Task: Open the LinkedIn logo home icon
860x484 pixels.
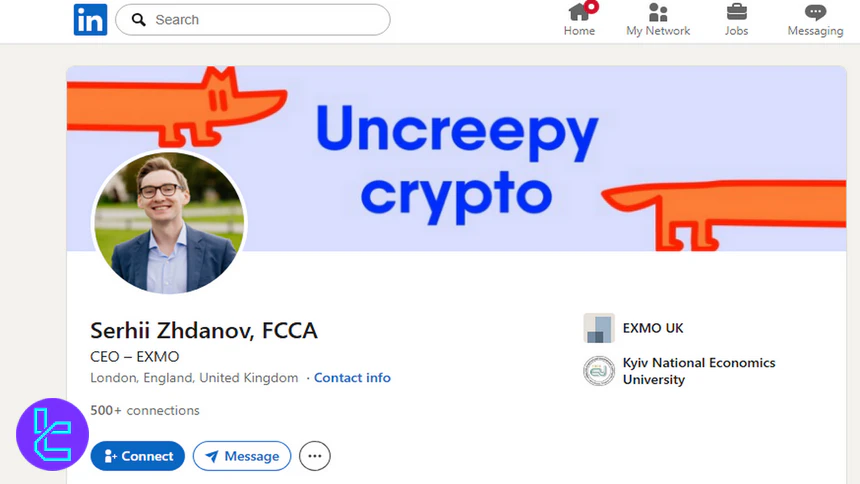Action: [x=90, y=20]
